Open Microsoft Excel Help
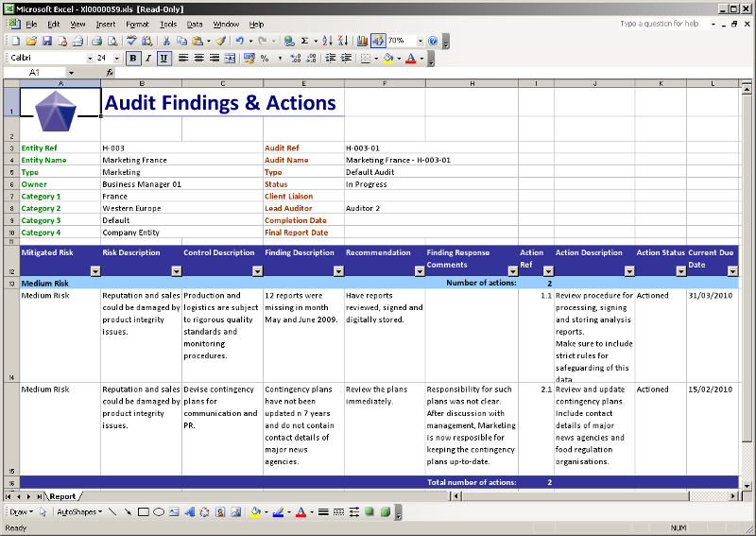Image resolution: width=756 pixels, height=536 pixels. point(433,41)
